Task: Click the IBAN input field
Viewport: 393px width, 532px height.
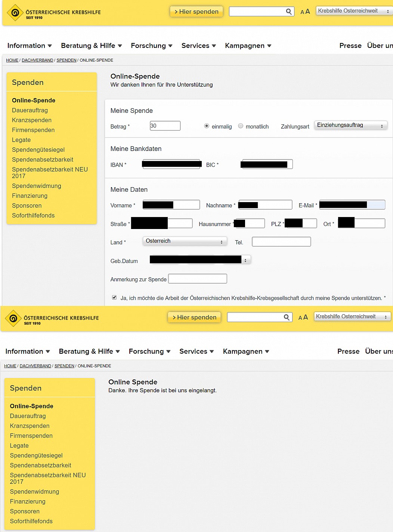Action: click(x=172, y=164)
